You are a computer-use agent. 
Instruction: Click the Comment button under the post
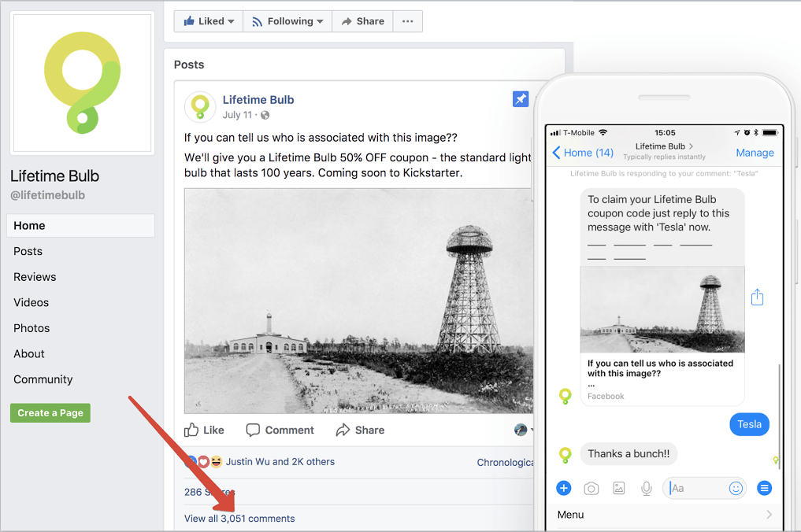(x=280, y=430)
